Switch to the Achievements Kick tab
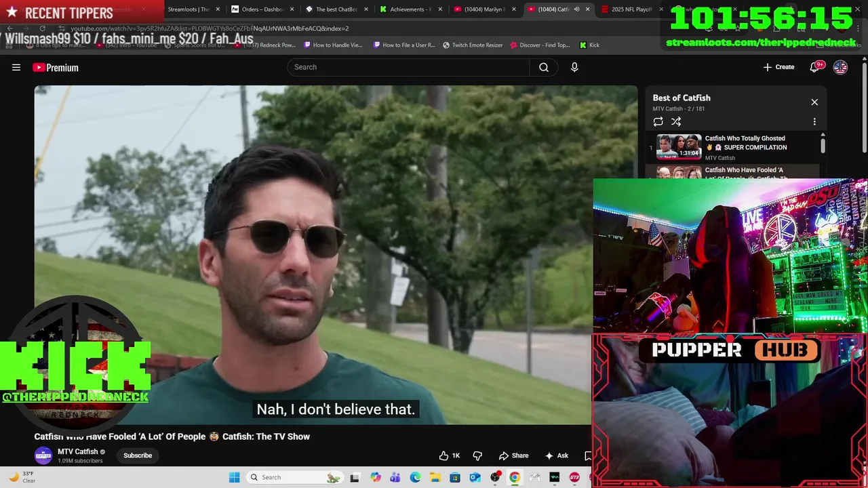The height and width of the screenshot is (488, 868). pos(410,9)
